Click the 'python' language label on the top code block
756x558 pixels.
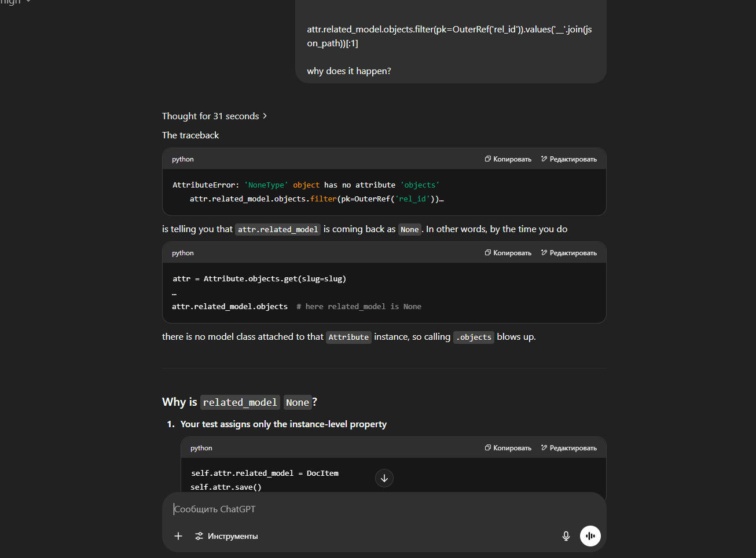pyautogui.click(x=182, y=159)
